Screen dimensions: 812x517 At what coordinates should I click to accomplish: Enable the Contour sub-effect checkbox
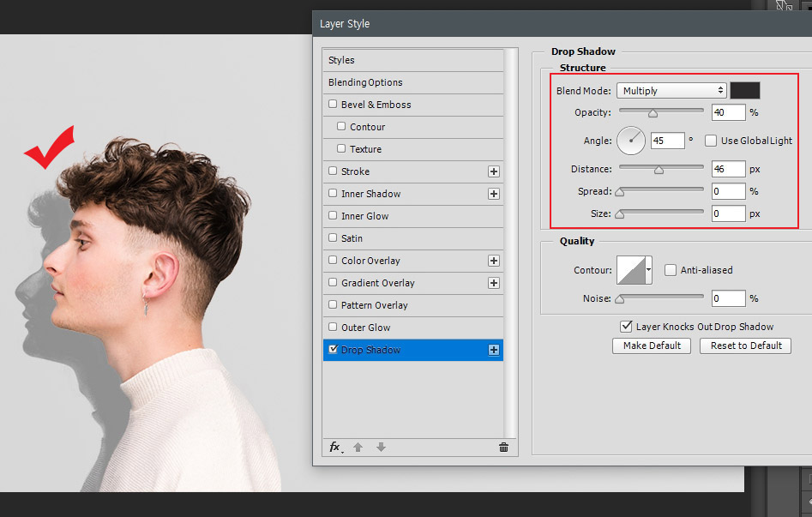tap(341, 126)
